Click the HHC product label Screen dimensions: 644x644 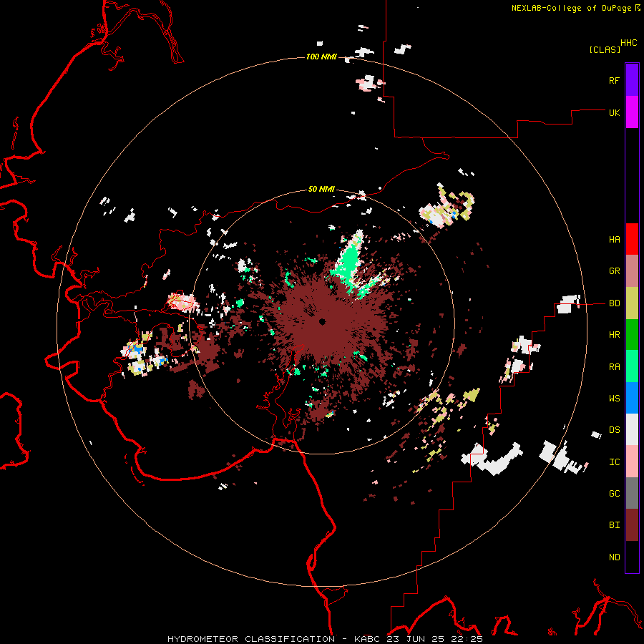click(x=629, y=43)
